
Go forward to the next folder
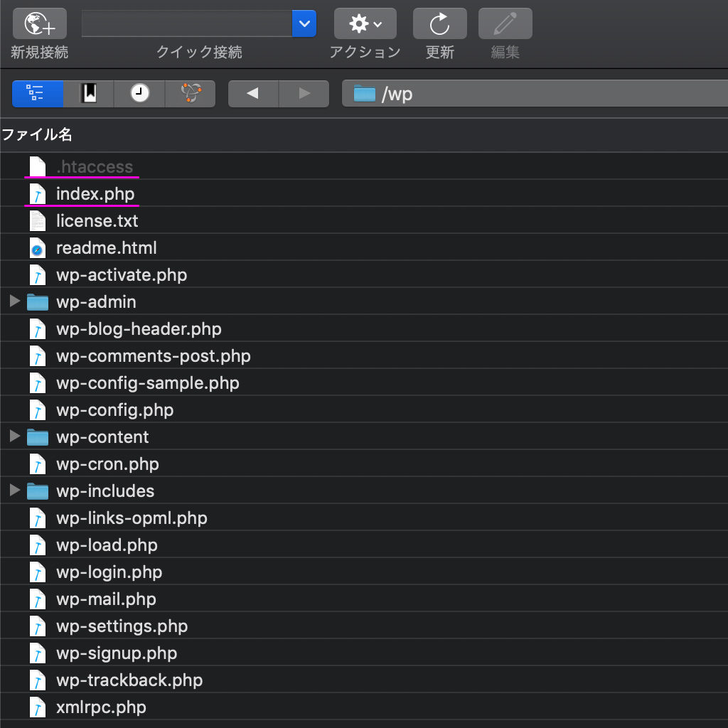304,94
